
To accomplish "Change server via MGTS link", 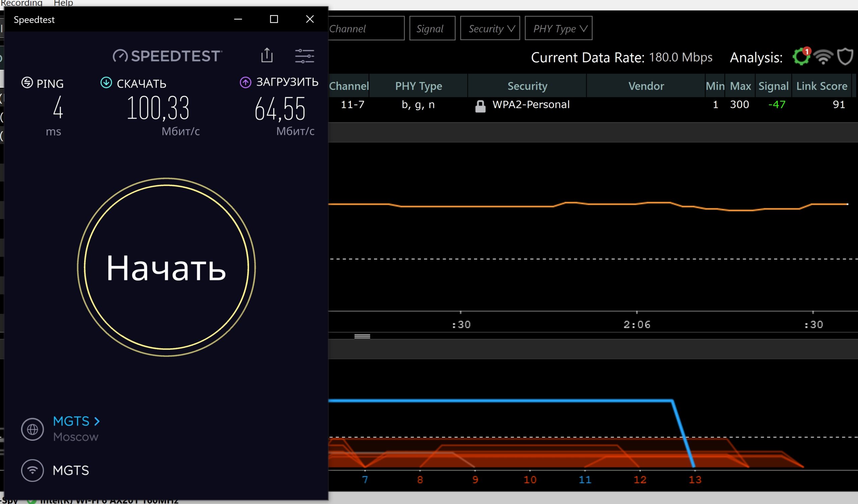I will click(76, 421).
